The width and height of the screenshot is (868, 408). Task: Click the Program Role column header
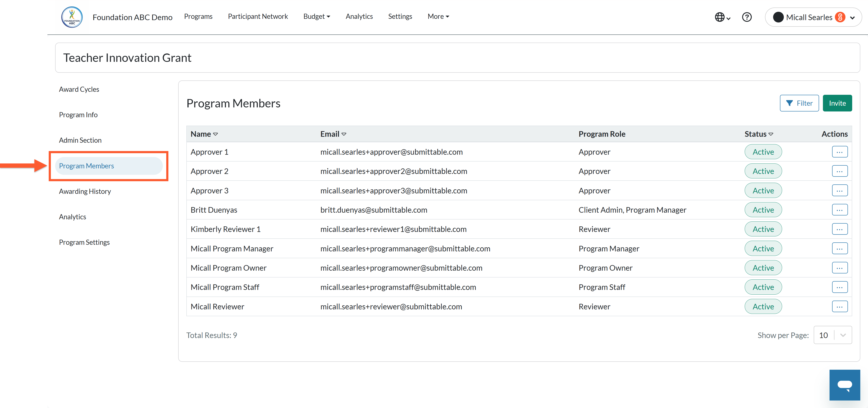click(602, 134)
